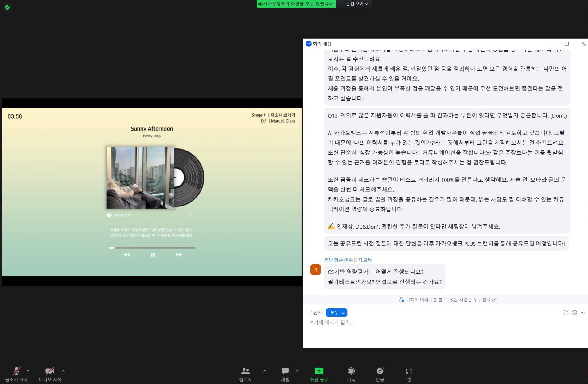Close the 회의 채팅 window
588x384 pixels.
pos(583,44)
